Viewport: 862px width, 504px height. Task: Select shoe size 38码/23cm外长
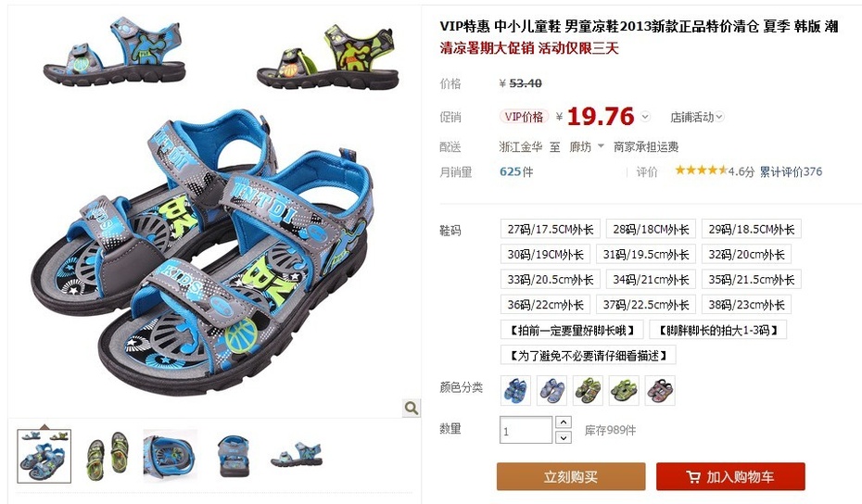pos(746,305)
